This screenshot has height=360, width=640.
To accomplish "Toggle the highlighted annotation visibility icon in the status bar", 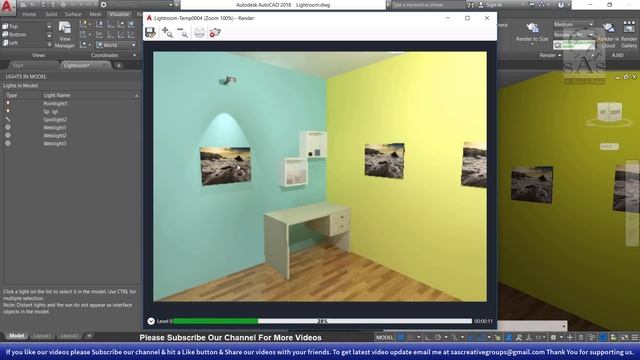I will [509, 338].
